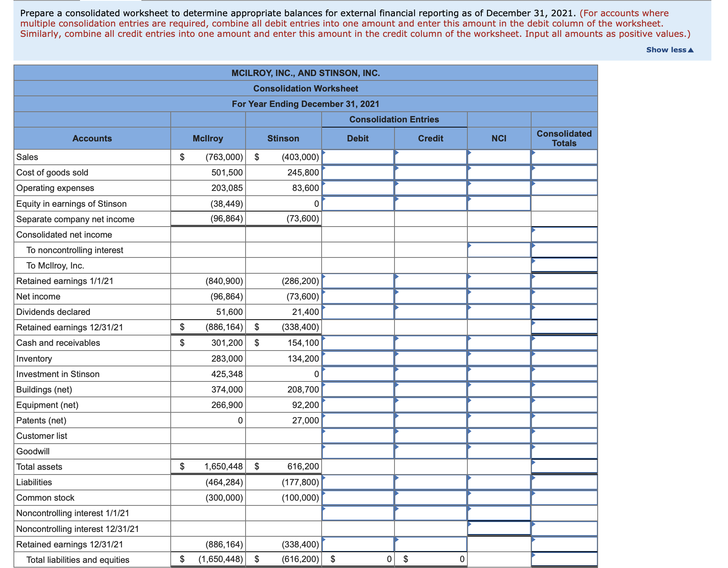The width and height of the screenshot is (728, 568).
Task: Click the Debit cell for Retained earnings 1/1/21
Action: pyautogui.click(x=358, y=281)
